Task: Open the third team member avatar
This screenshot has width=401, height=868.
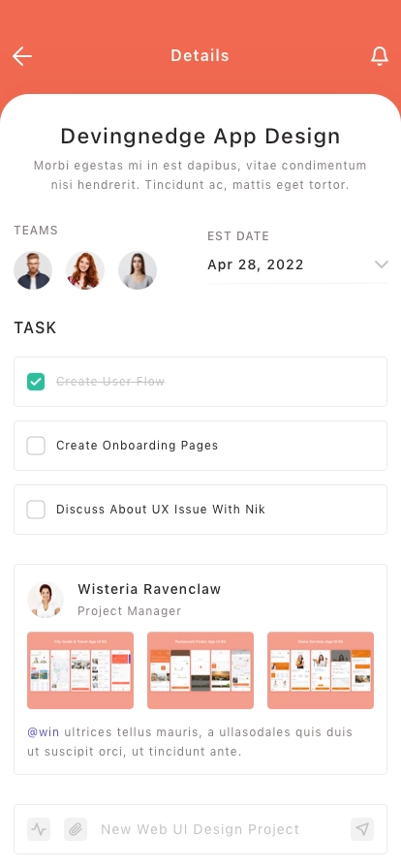Action: coord(138,270)
